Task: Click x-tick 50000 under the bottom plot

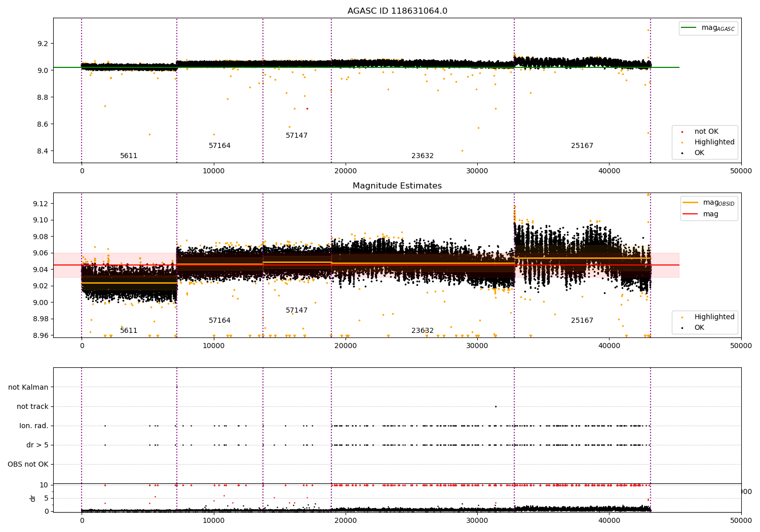Action: pyautogui.click(x=741, y=521)
